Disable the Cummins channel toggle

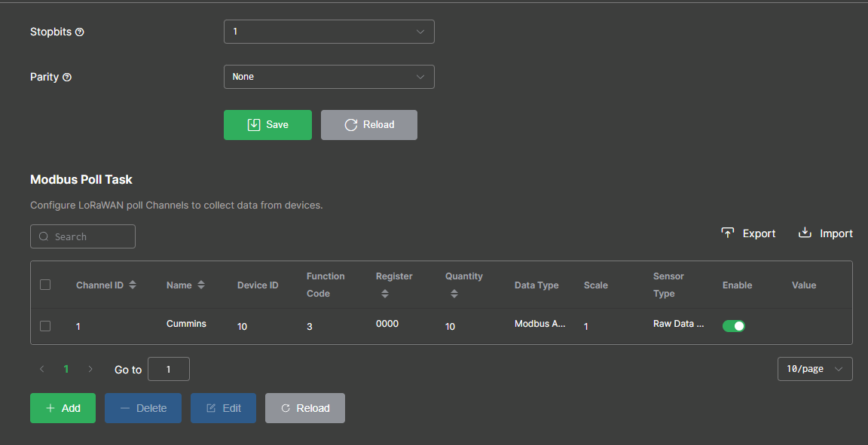click(x=733, y=326)
